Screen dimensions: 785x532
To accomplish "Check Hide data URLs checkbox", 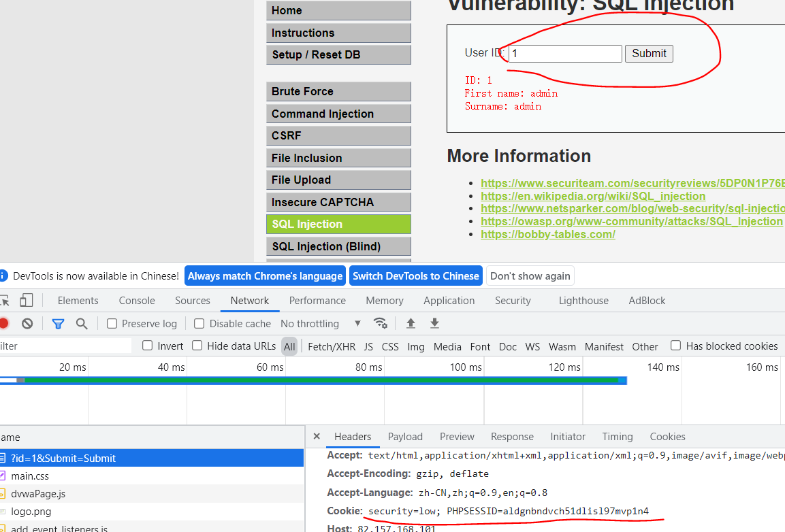I will 197,346.
